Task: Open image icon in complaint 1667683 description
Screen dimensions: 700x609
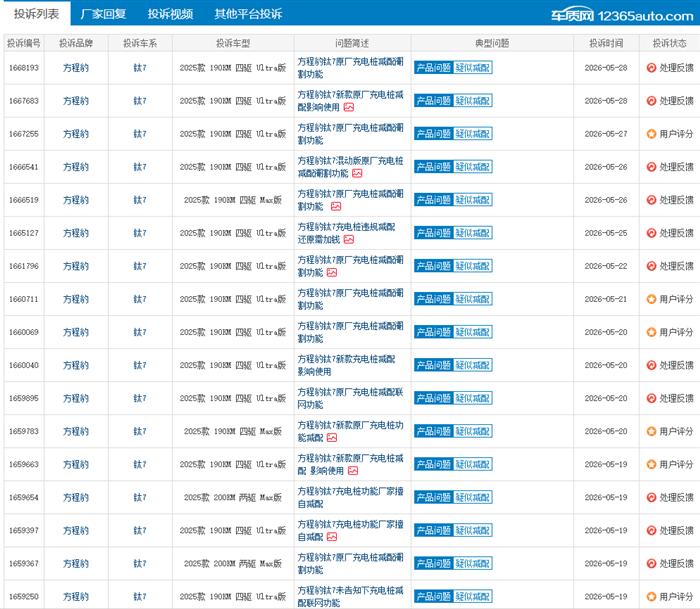Action: (349, 107)
